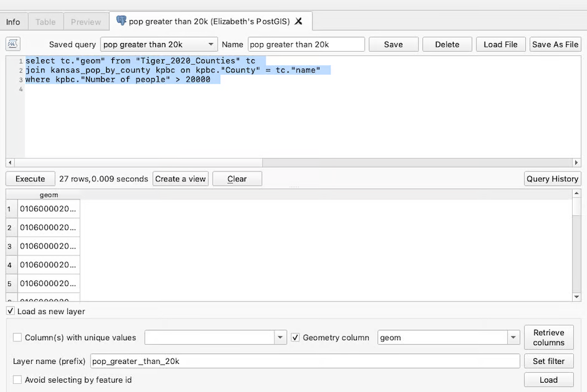Click the Load File button
587x392 pixels.
(x=500, y=44)
